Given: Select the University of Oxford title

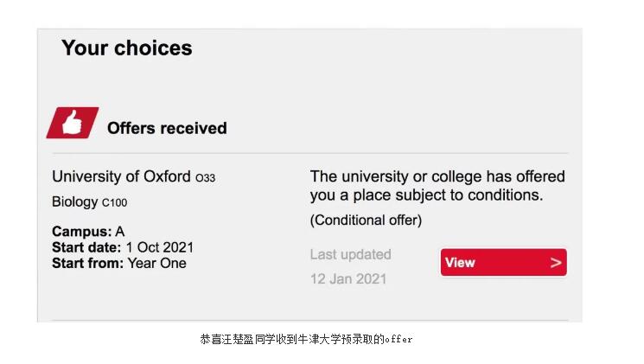Looking at the screenshot, I should tap(121, 176).
